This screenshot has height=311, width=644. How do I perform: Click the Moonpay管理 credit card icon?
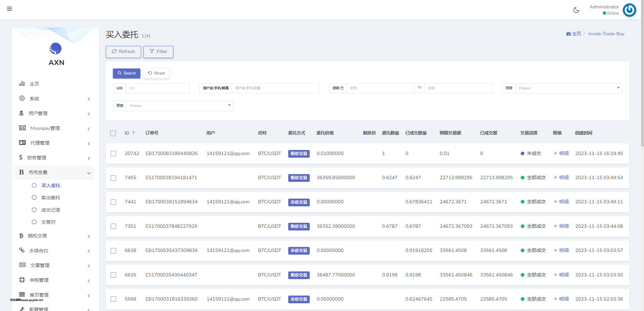(x=23, y=128)
